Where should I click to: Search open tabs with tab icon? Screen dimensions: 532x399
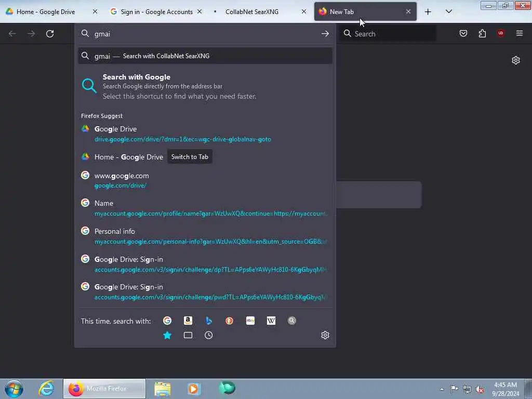tap(188, 335)
